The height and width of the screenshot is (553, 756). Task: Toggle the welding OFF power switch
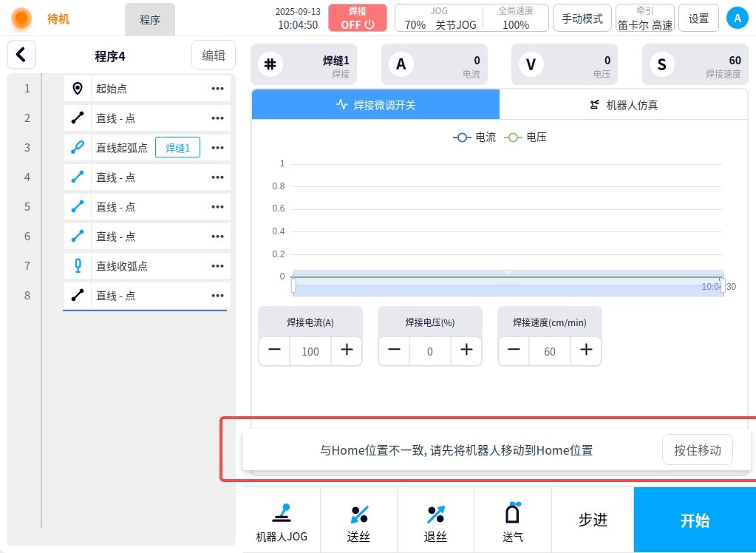click(358, 18)
